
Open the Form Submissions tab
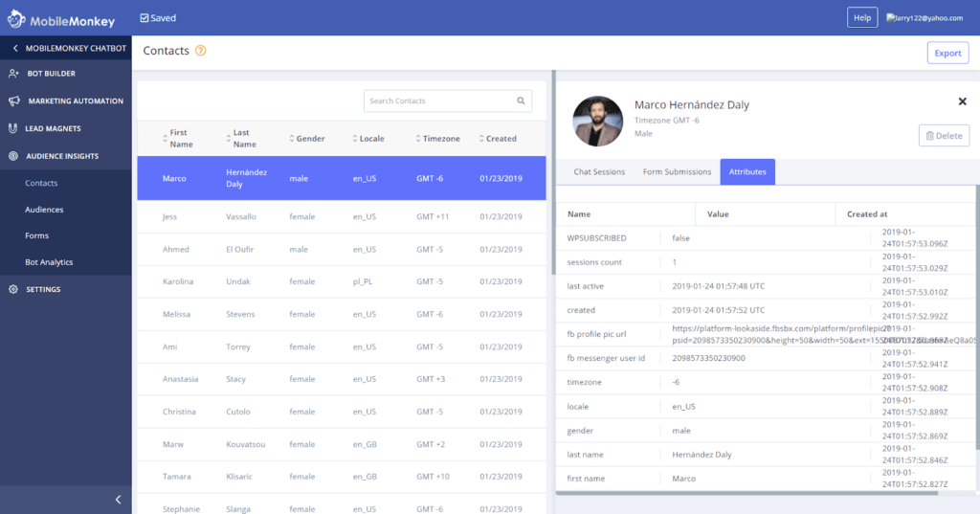[x=677, y=172]
